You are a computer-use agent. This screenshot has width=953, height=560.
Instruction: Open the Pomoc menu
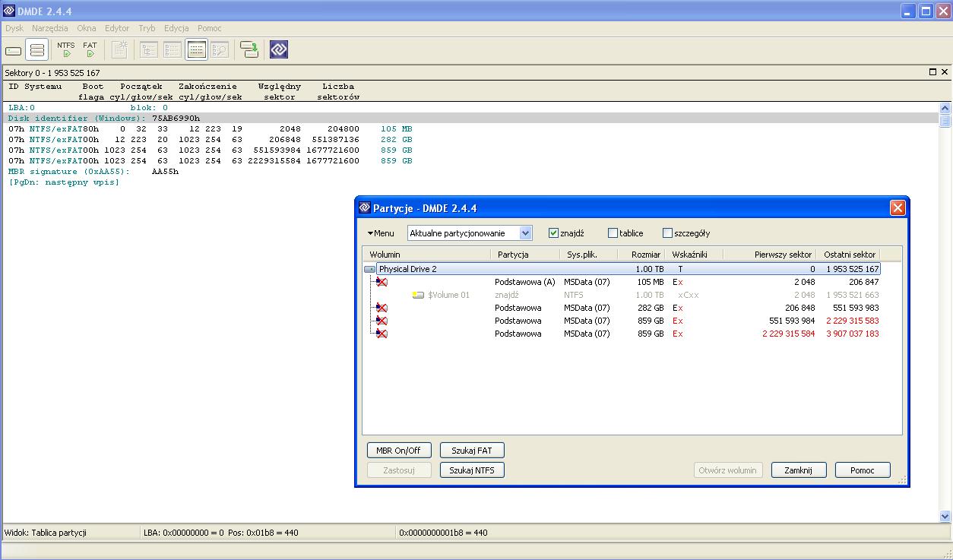coord(210,28)
